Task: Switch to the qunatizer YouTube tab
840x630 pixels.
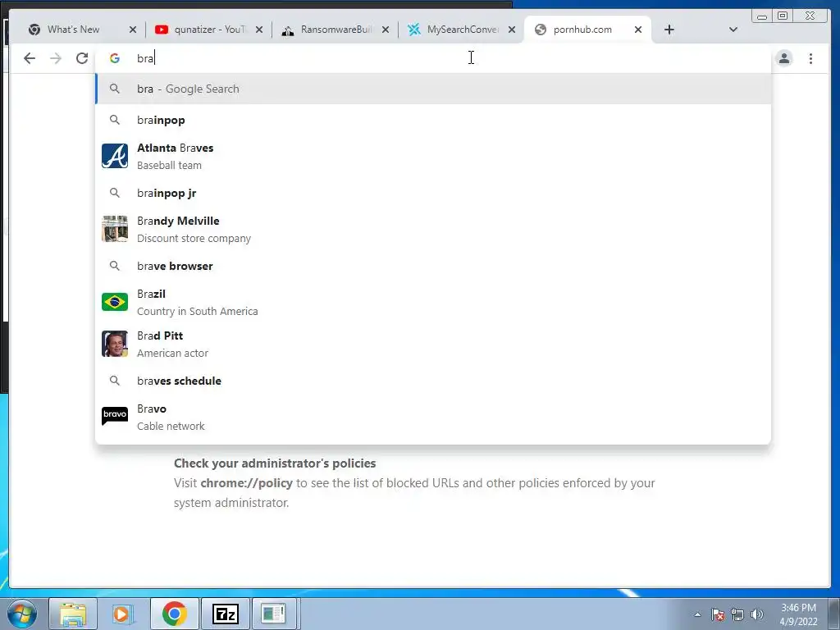Action: [209, 30]
